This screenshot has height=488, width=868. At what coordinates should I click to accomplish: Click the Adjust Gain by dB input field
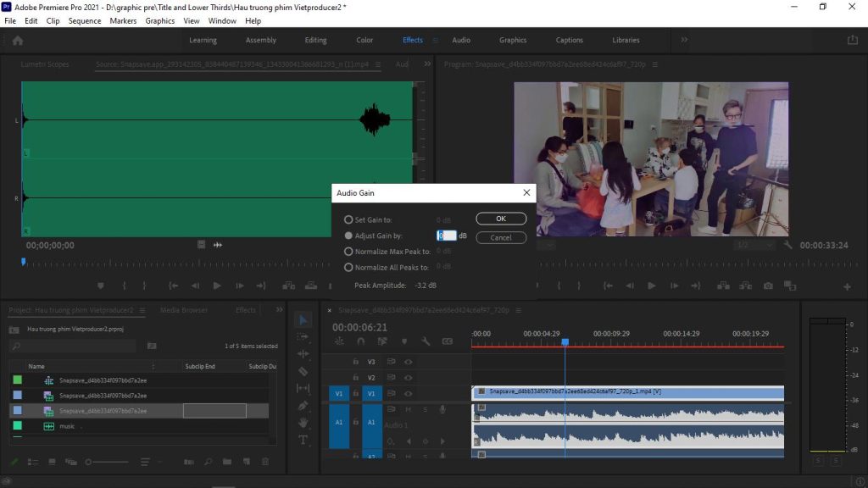coord(447,236)
